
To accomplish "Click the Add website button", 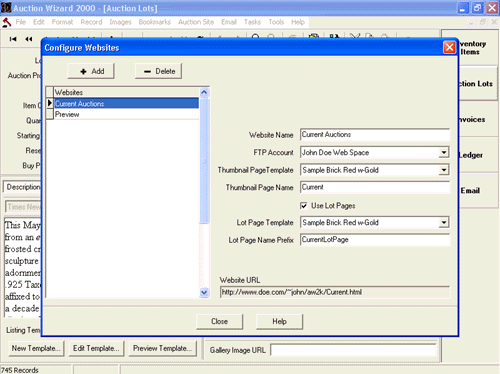I will tap(91, 71).
